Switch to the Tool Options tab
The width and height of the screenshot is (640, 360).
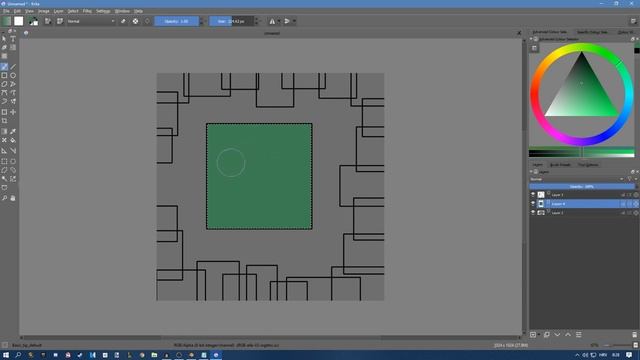588,165
